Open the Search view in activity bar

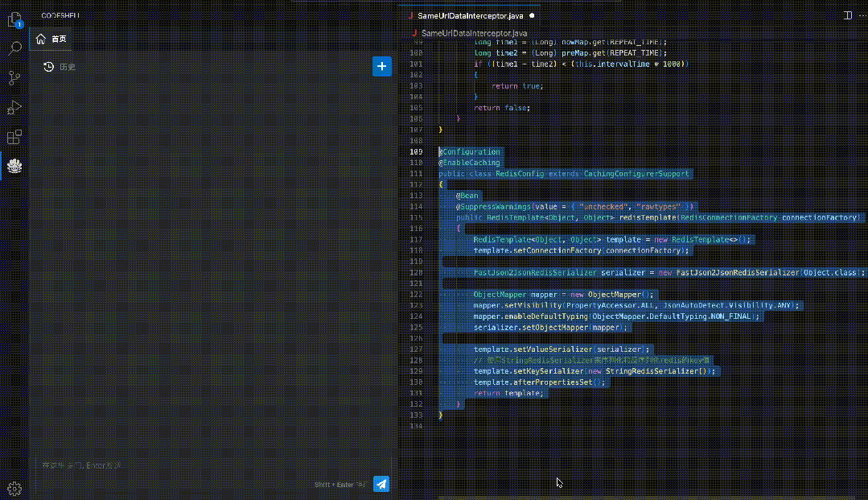tap(15, 48)
